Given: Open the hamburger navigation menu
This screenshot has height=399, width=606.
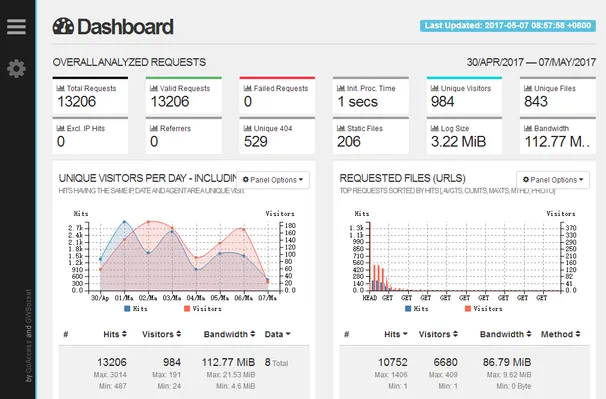Looking at the screenshot, I should 16,27.
